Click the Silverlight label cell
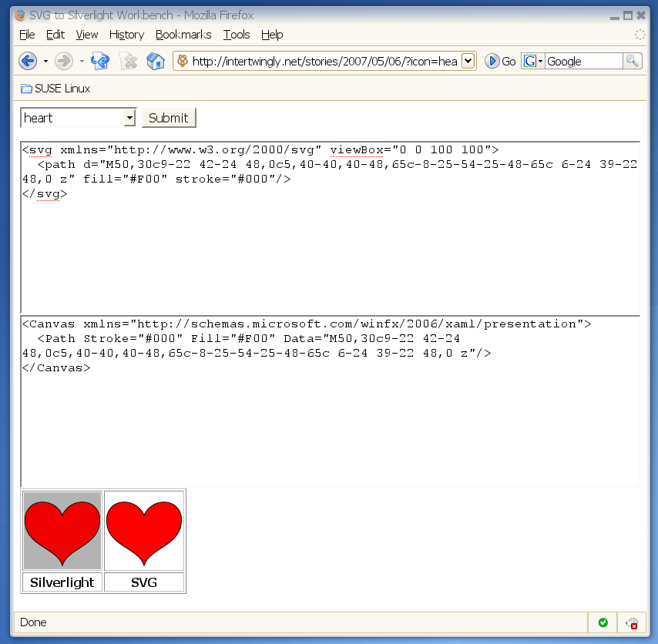 [62, 582]
